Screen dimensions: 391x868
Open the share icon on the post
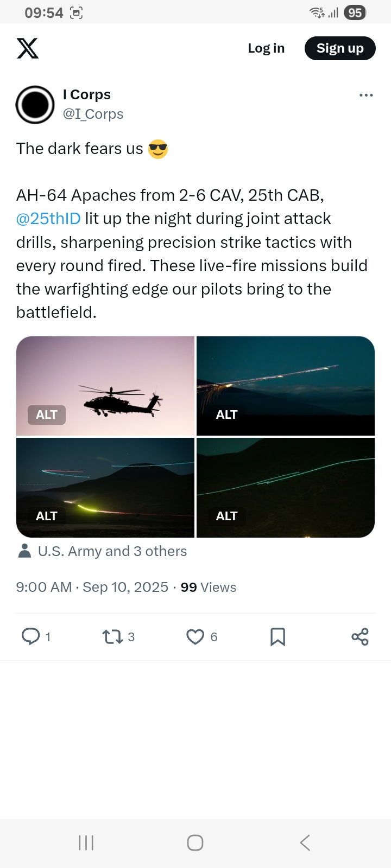click(x=360, y=636)
